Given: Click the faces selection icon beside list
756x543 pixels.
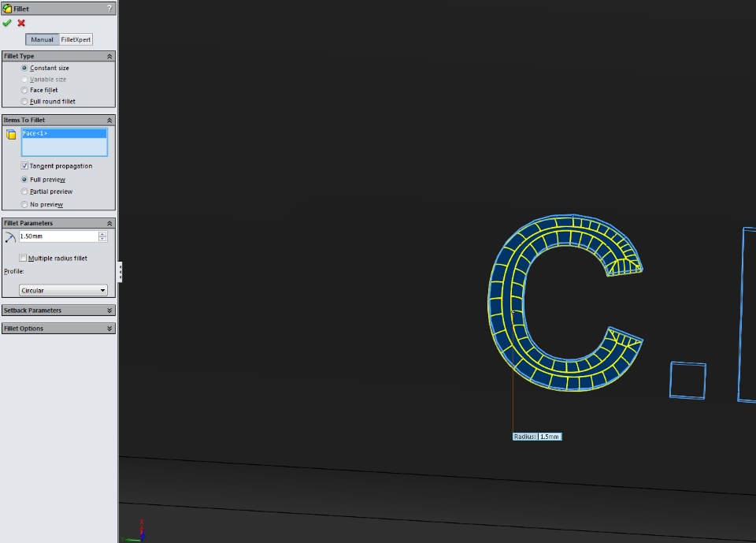Looking at the screenshot, I should click(11, 135).
